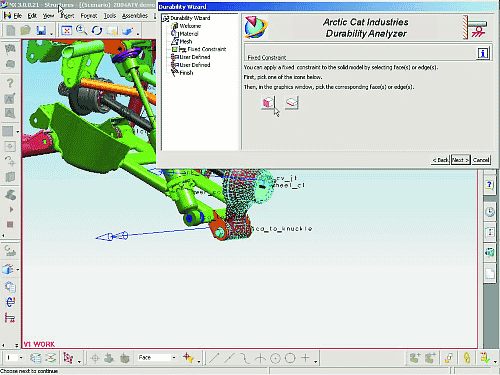Choose the edge selection constraint icon
The width and height of the screenshot is (500, 375).
pyautogui.click(x=292, y=102)
